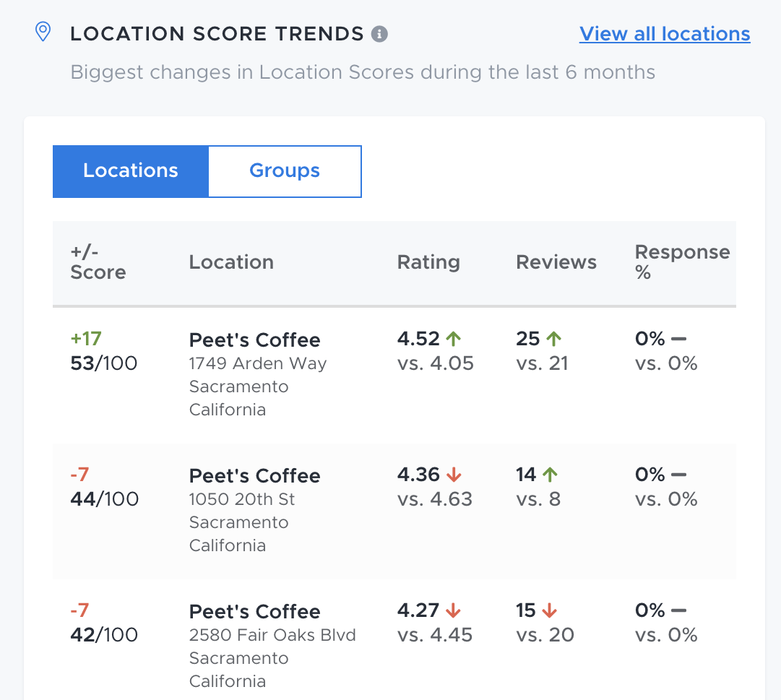This screenshot has width=781, height=700.
Task: Switch to the Groups tab
Action: [x=285, y=171]
